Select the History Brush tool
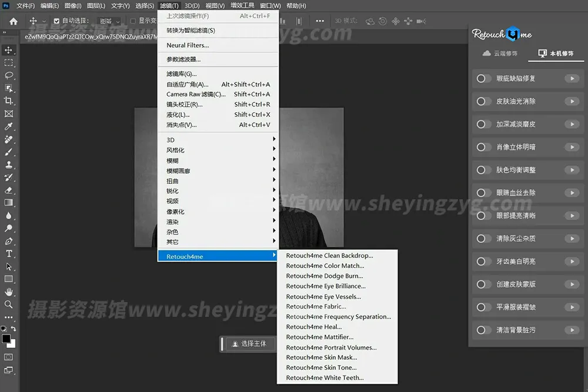The height and width of the screenshot is (392, 588). tap(9, 177)
